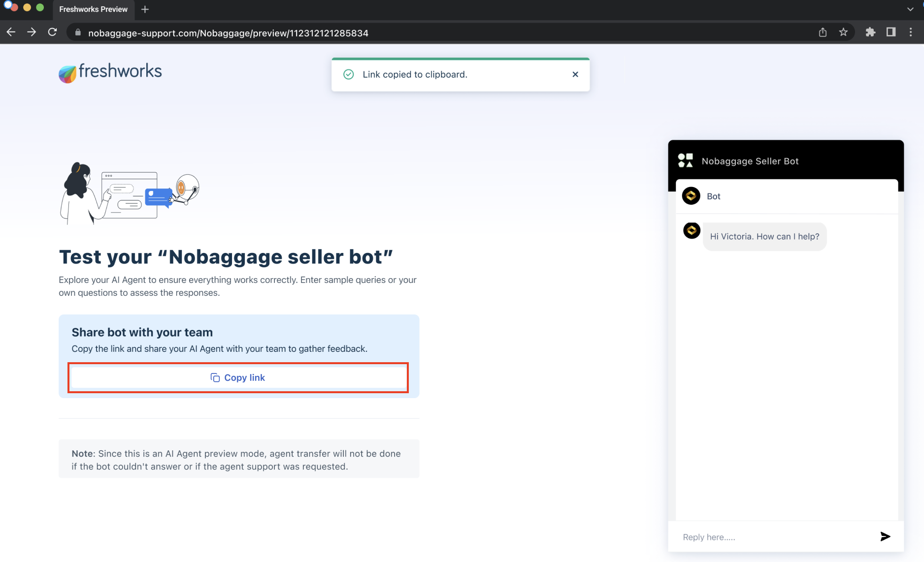
Task: Reload the page with the refresh icon
Action: point(52,32)
